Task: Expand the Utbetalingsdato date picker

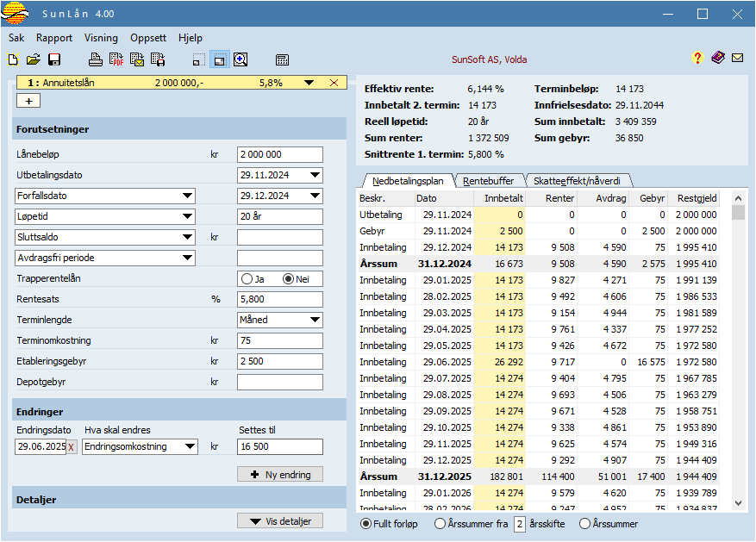Action: [x=315, y=176]
